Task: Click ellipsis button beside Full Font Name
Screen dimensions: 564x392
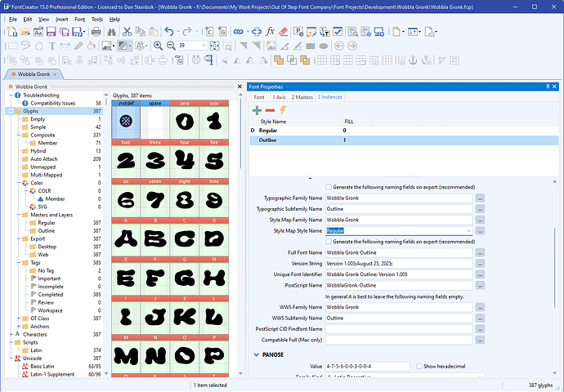Action: coord(480,252)
